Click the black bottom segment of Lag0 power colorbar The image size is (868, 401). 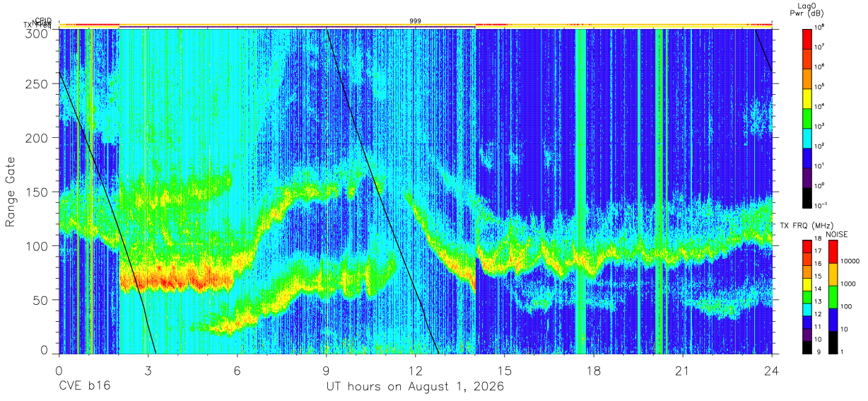point(807,197)
